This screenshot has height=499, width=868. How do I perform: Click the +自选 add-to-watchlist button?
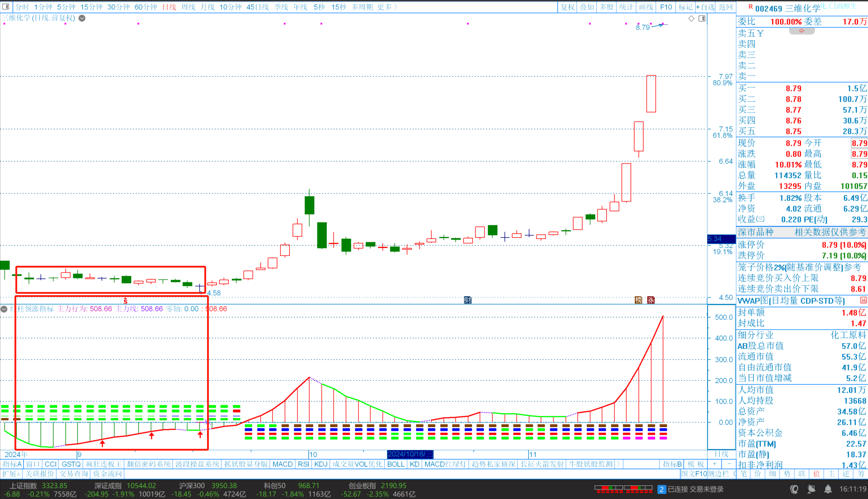point(705,7)
